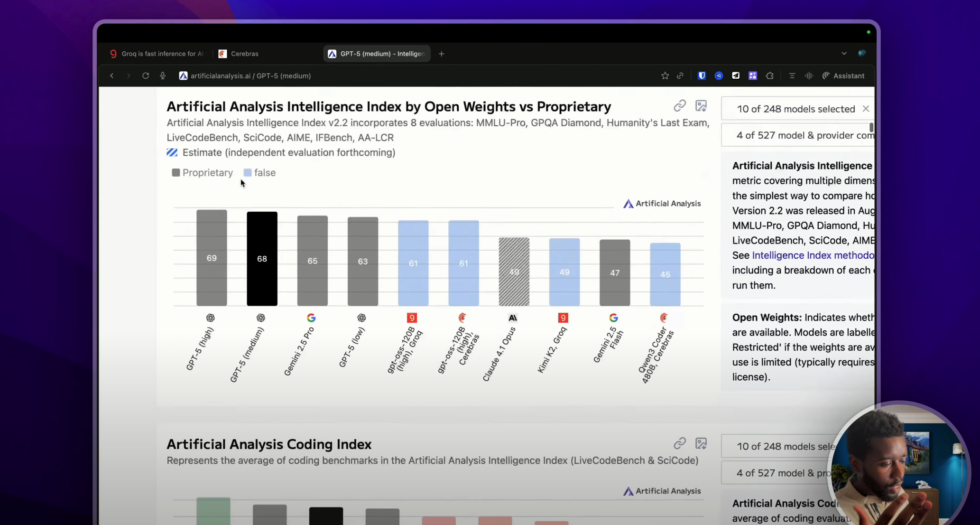Viewport: 980px width, 525px height.
Task: Open the 10 of 248 models selector for Intelligence chart
Action: [x=796, y=109]
